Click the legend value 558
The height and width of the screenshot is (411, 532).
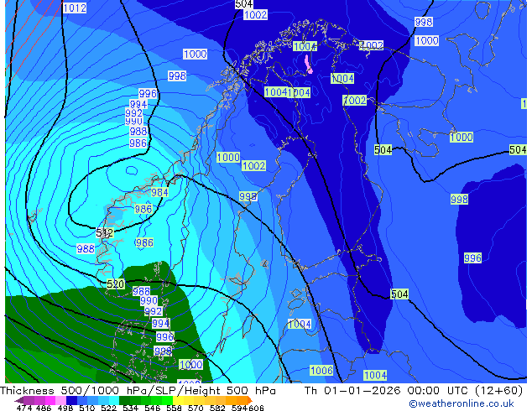point(174,408)
